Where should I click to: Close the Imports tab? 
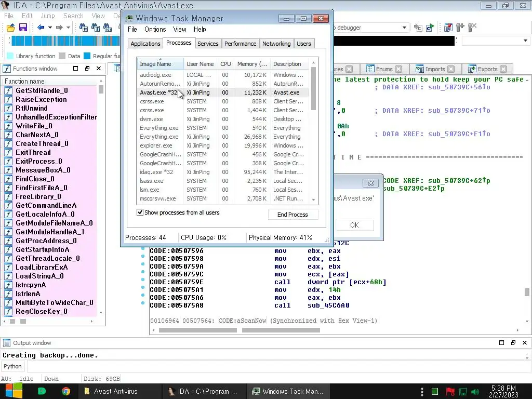point(451,69)
